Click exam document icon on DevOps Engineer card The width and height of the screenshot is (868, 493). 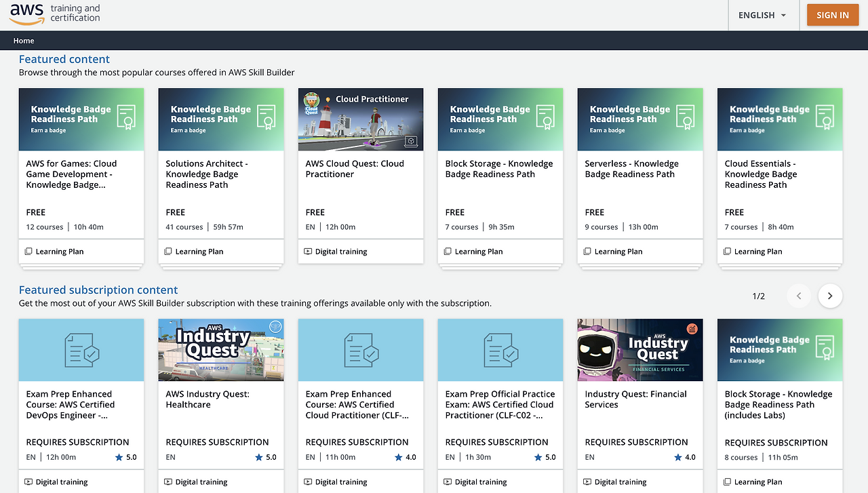[x=81, y=350]
